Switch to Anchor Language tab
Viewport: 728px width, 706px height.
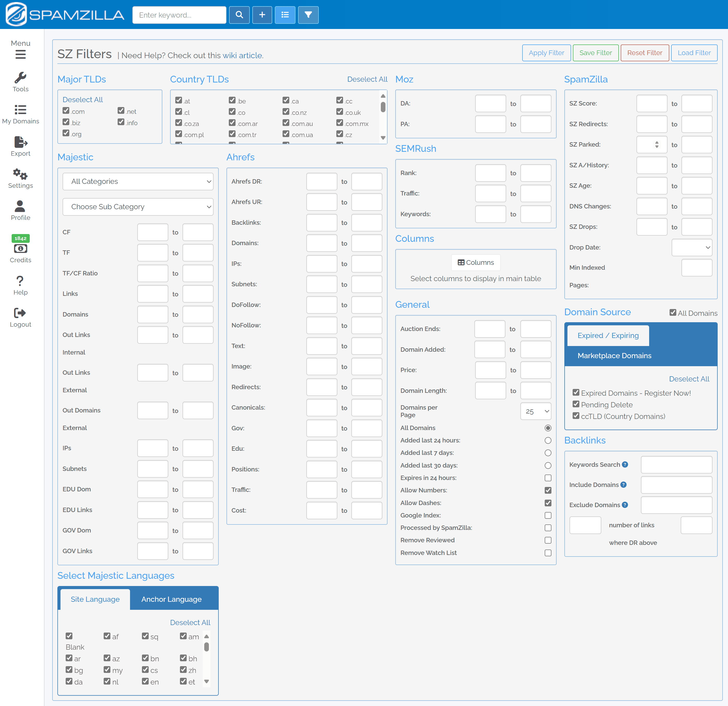click(171, 599)
